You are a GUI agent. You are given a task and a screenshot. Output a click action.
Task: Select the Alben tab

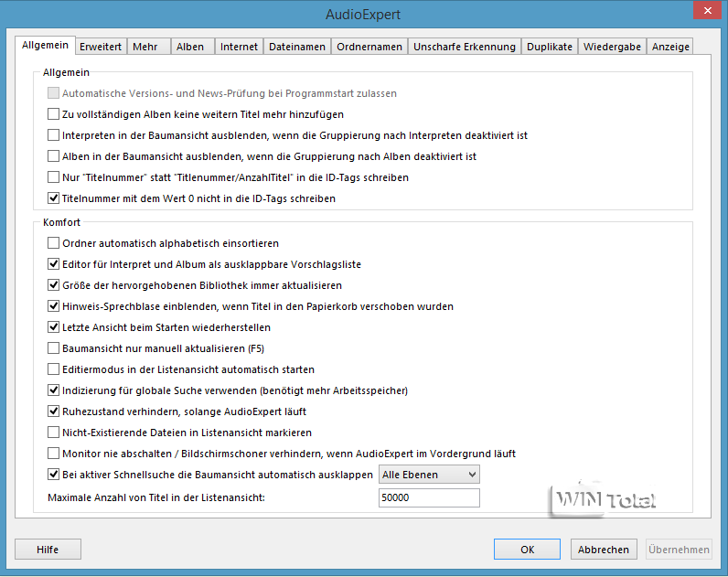(x=192, y=47)
